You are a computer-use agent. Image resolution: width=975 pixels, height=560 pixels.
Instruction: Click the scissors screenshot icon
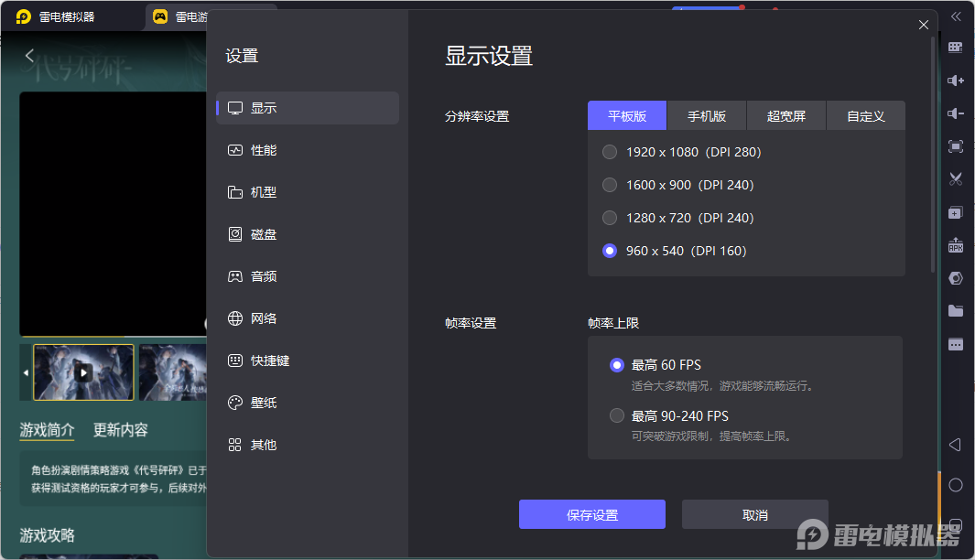click(x=955, y=178)
